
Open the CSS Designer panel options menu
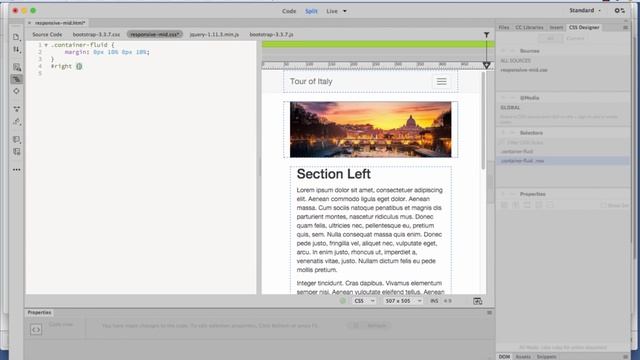pos(625,27)
